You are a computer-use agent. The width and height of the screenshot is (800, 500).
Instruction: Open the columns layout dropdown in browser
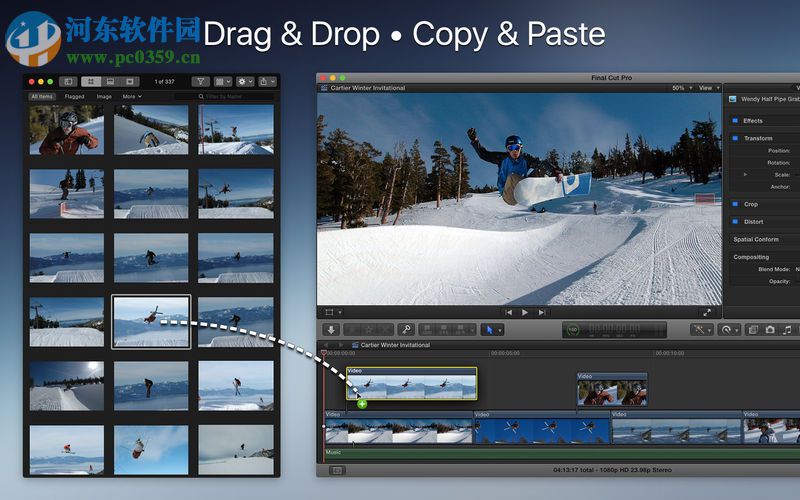223,82
